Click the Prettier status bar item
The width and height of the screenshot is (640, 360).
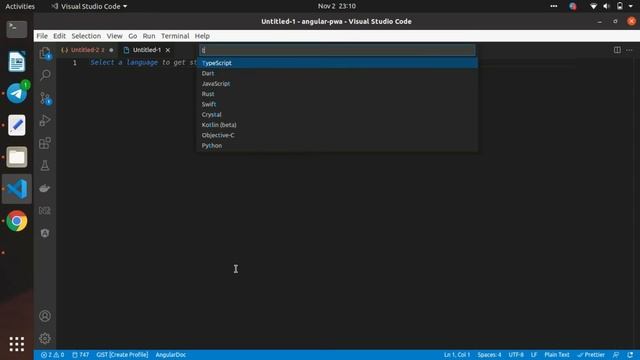coord(591,355)
